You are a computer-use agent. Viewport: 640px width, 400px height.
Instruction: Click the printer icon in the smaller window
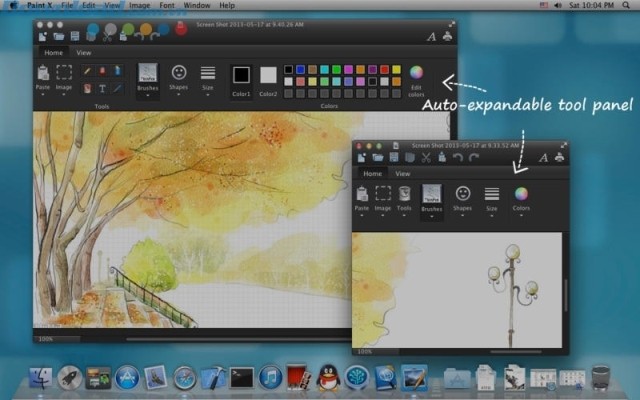(x=558, y=157)
